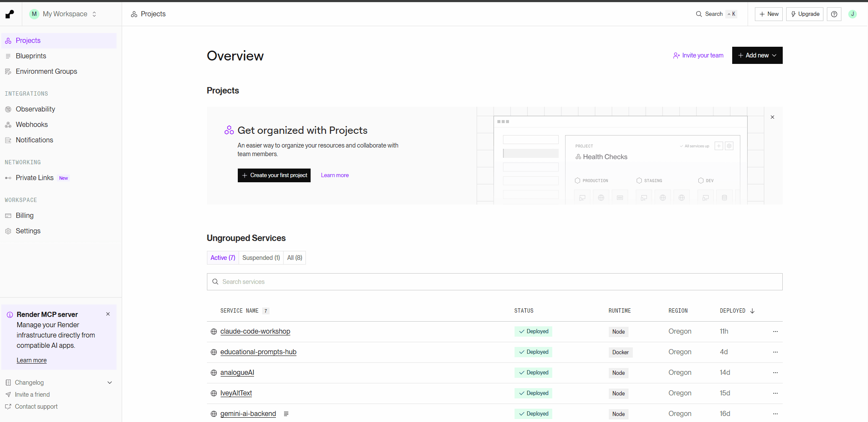This screenshot has height=422, width=868.
Task: Click the REGION column header
Action: click(x=678, y=311)
